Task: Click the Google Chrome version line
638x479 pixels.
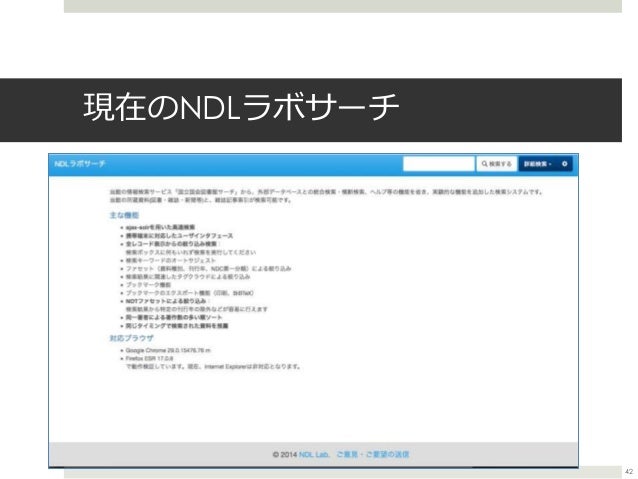Action: pos(168,350)
